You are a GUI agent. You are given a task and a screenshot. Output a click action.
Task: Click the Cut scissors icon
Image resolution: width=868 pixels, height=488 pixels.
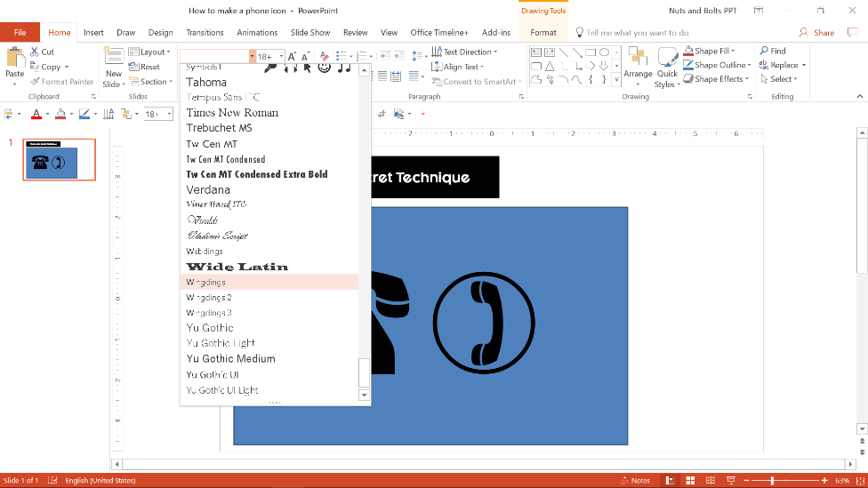point(35,52)
